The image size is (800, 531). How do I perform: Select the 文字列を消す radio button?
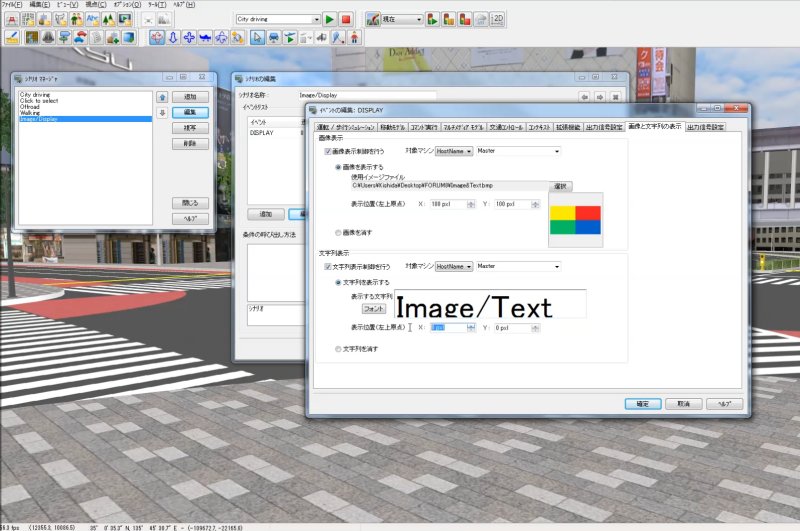338,348
